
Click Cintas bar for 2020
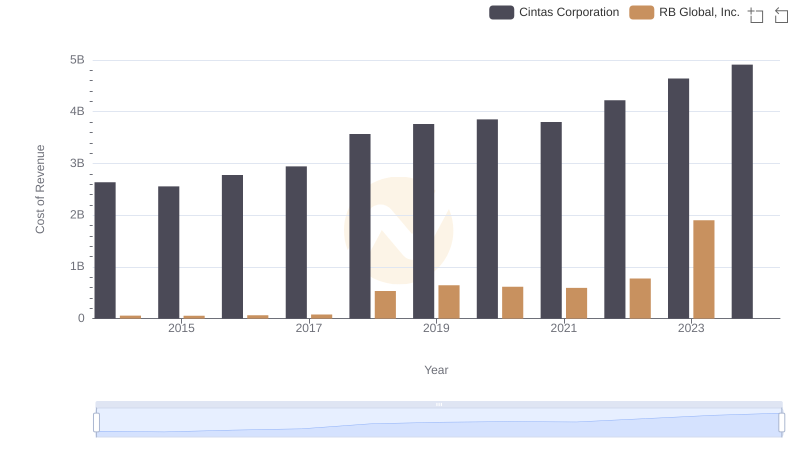(487, 219)
